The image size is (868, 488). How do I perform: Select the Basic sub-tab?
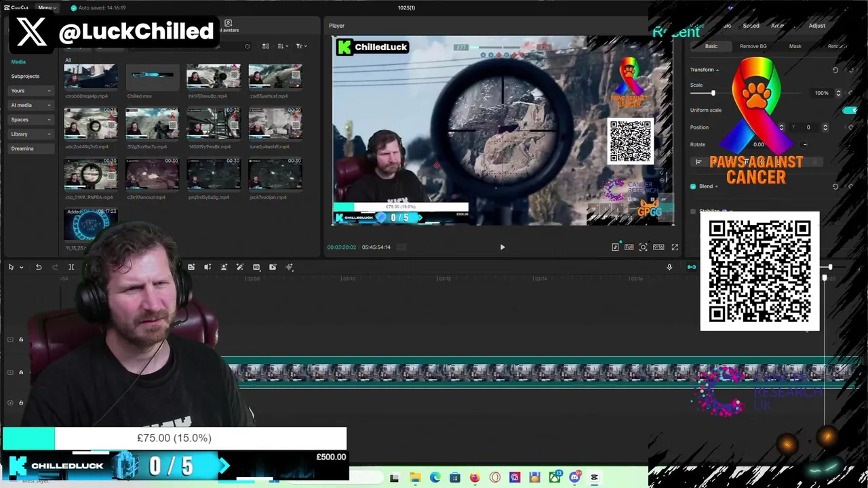[x=711, y=46]
